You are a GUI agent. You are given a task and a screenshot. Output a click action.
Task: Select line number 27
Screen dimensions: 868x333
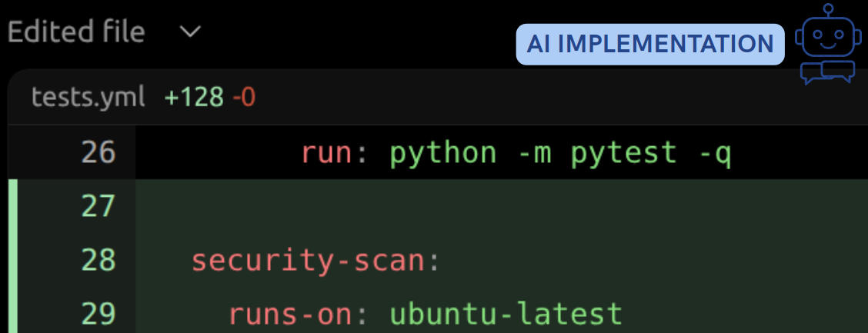[98, 207]
